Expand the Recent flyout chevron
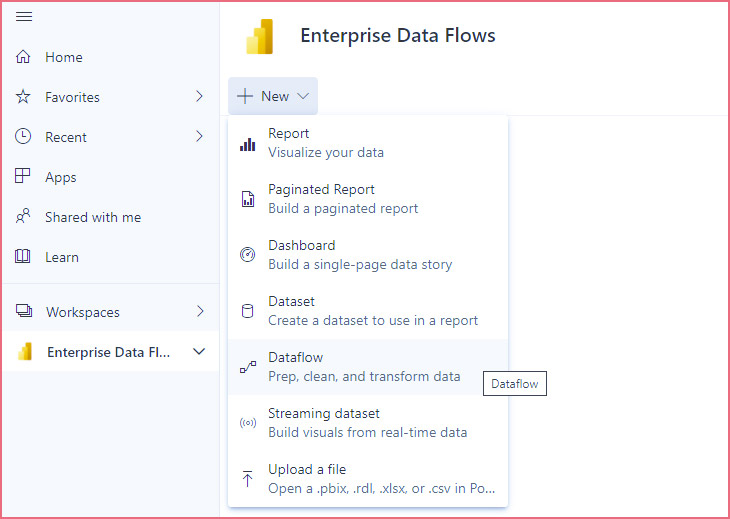The height and width of the screenshot is (519, 730). pyautogui.click(x=200, y=136)
